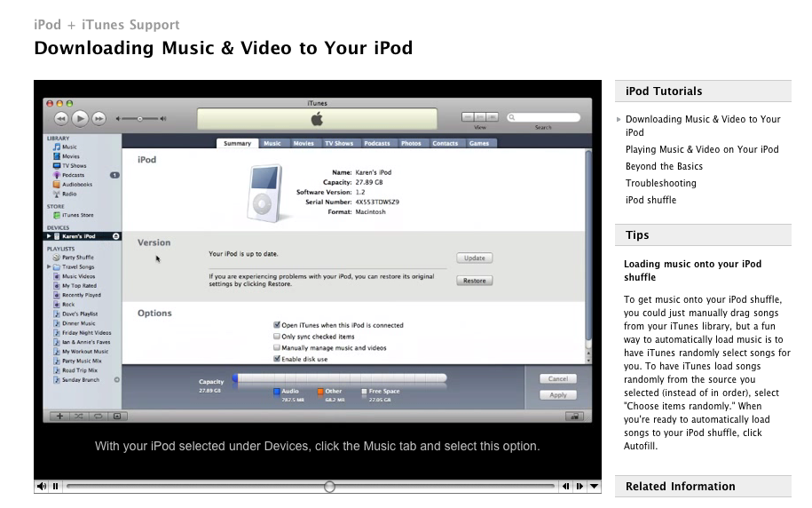Image resolution: width=812 pixels, height=508 pixels.
Task: Click the add playlist plus icon
Action: tap(59, 416)
